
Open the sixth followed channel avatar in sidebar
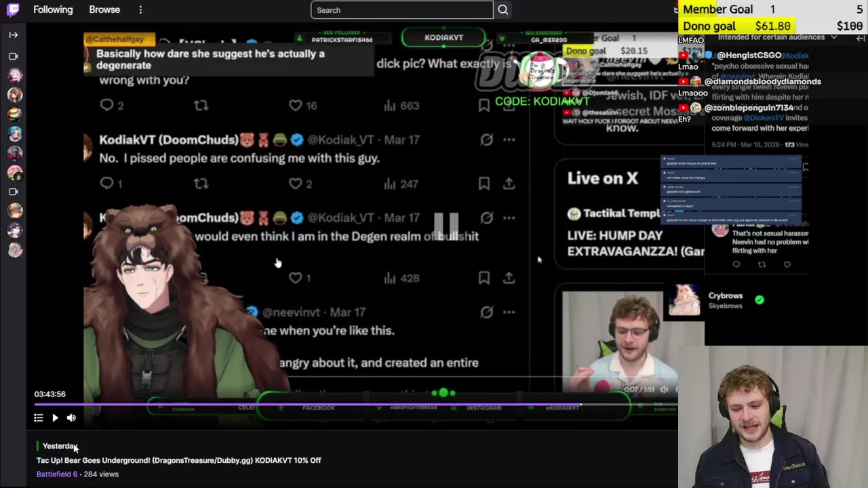[14, 172]
